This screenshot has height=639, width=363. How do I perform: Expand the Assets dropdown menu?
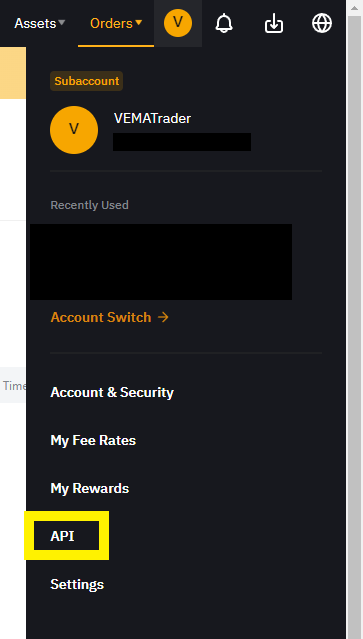tap(39, 23)
